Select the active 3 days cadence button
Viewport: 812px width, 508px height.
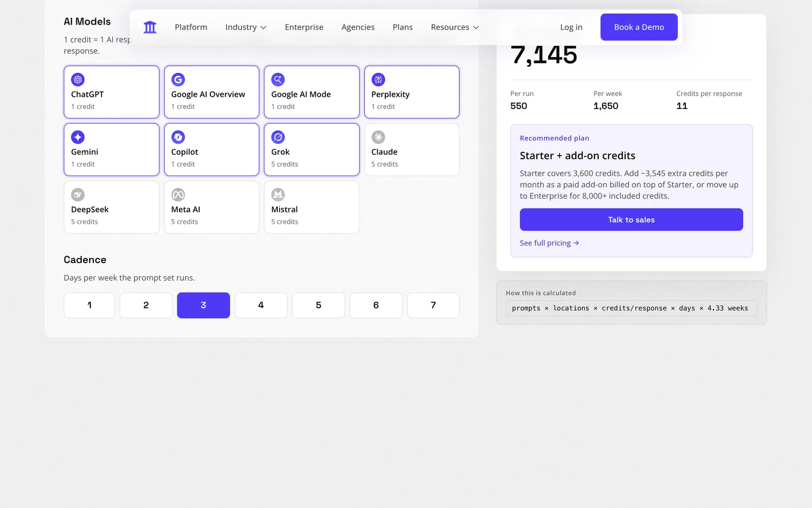click(x=204, y=305)
